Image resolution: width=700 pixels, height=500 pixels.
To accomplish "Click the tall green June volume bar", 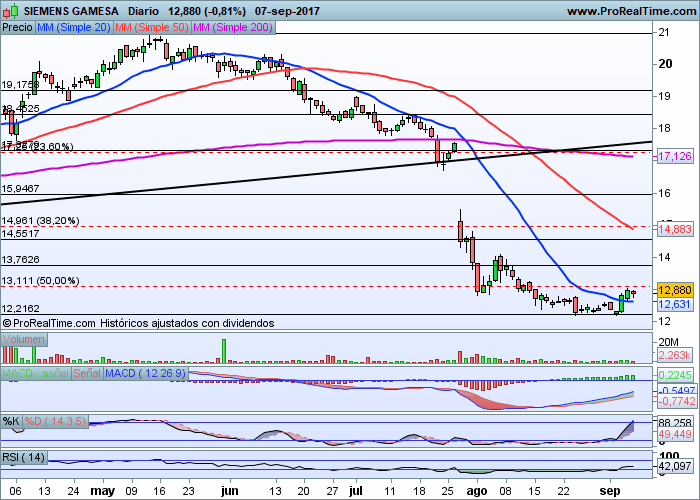I will 224,351.
